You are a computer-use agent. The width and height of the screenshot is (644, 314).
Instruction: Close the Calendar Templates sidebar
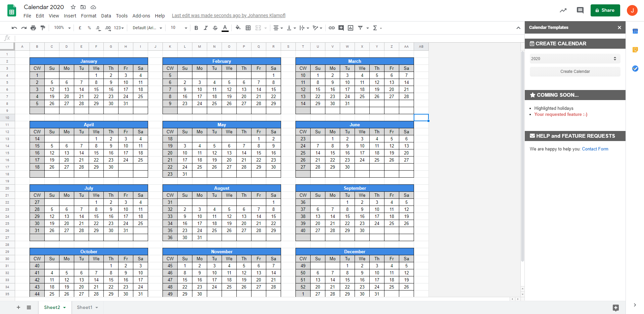coord(619,28)
